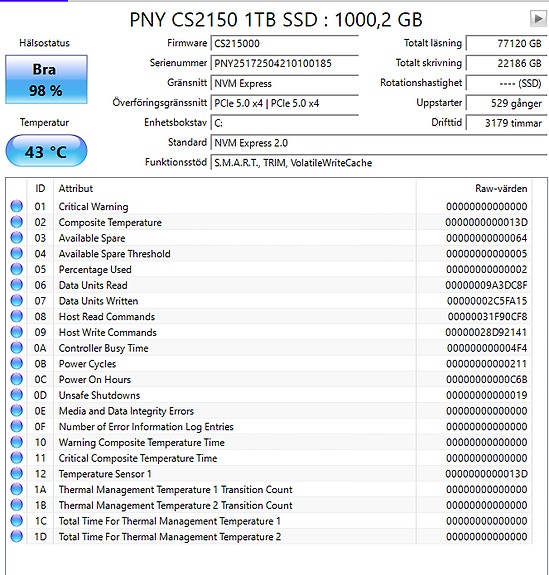
Task: Click the transfer mode field PCIe 5.0 x4
Action: 284,103
